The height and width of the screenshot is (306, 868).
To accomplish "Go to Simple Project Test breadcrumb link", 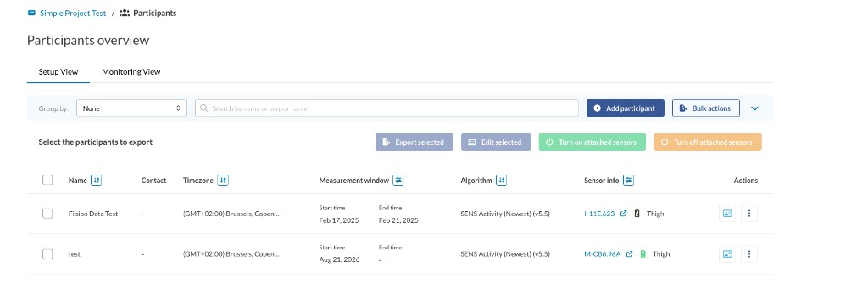I will click(x=73, y=13).
